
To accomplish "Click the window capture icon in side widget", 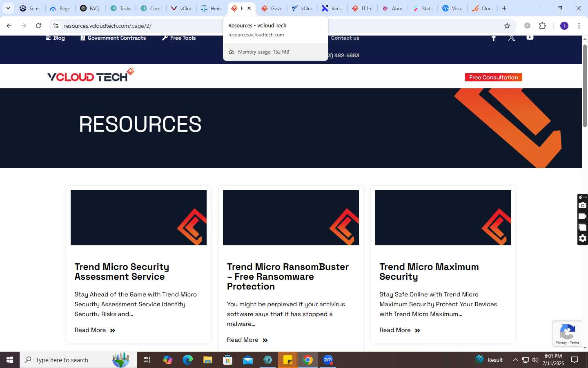I will coord(583,227).
